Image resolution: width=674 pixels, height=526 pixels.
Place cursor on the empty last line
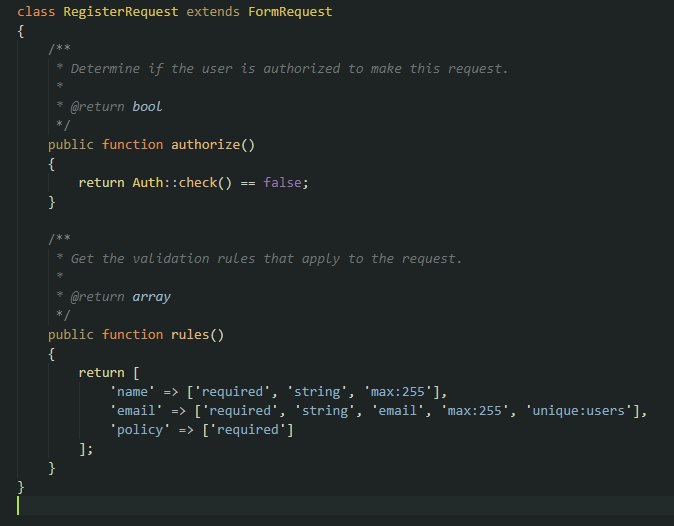coord(344,506)
